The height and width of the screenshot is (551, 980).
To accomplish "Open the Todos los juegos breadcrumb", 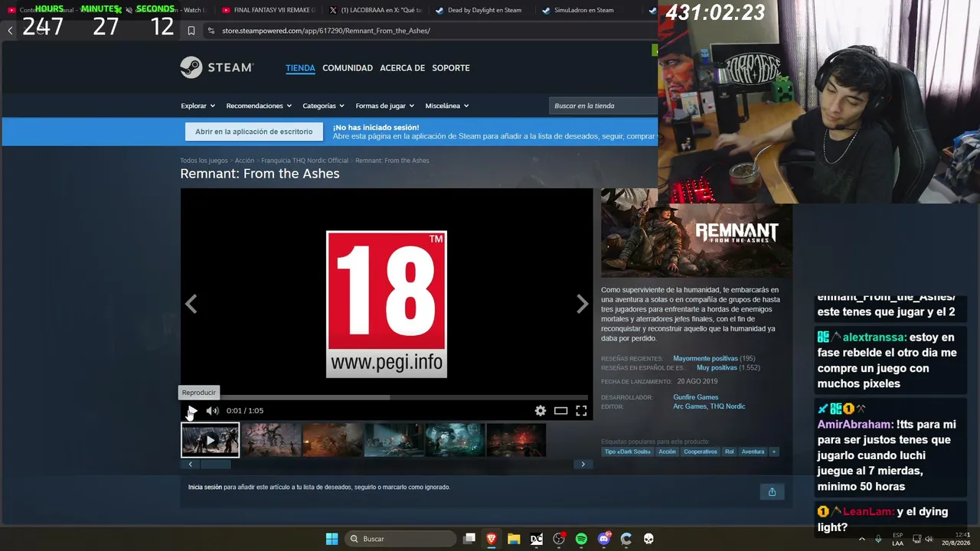I will point(204,161).
